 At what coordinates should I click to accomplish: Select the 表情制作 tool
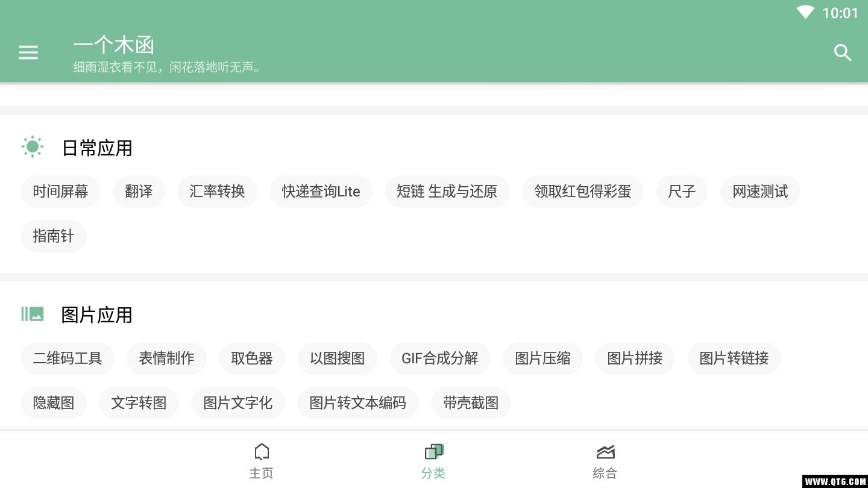(x=166, y=358)
